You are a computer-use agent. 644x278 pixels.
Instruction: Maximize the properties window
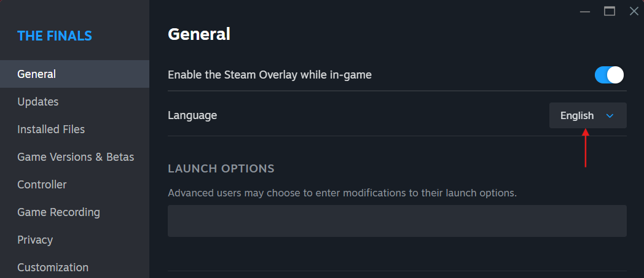610,11
